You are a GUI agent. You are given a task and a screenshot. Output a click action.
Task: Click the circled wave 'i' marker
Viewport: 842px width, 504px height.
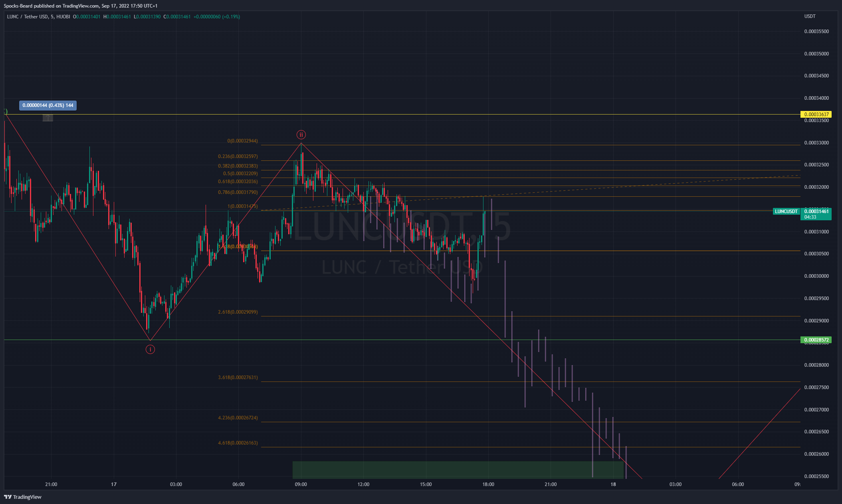pyautogui.click(x=150, y=350)
